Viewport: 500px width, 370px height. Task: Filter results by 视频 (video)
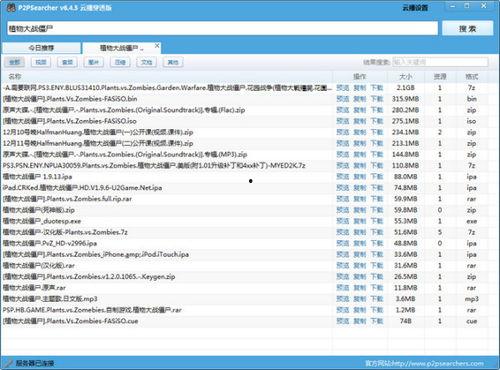point(41,62)
